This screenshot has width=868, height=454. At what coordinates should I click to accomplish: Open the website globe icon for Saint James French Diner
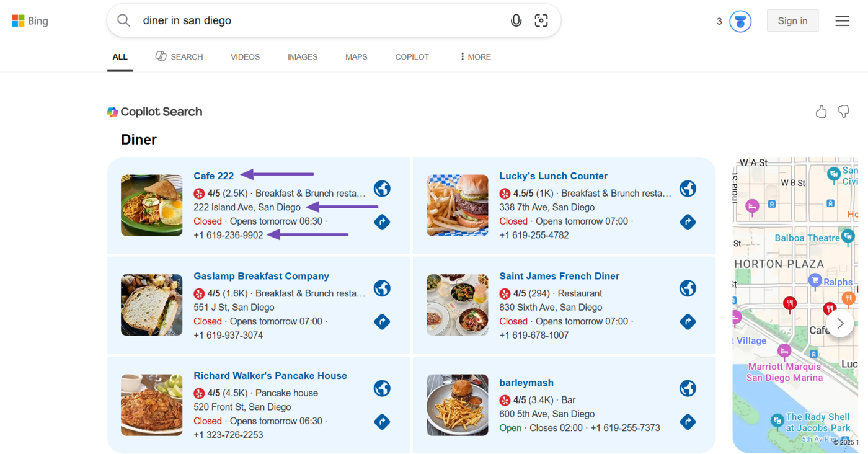[x=688, y=288]
